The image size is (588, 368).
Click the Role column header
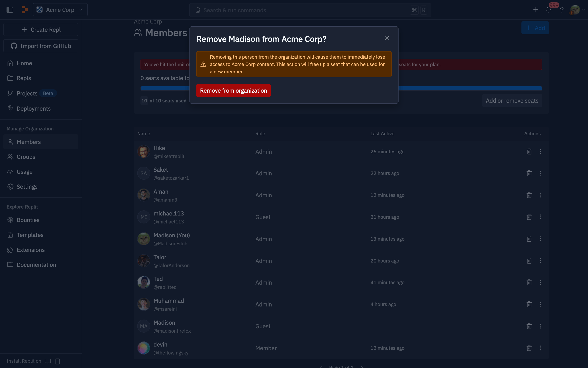coord(260,134)
